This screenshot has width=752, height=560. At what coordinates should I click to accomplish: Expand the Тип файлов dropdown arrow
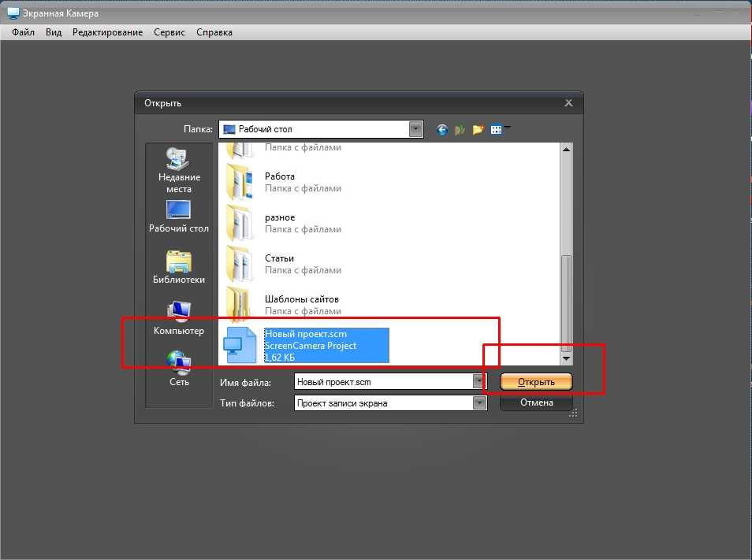point(479,403)
